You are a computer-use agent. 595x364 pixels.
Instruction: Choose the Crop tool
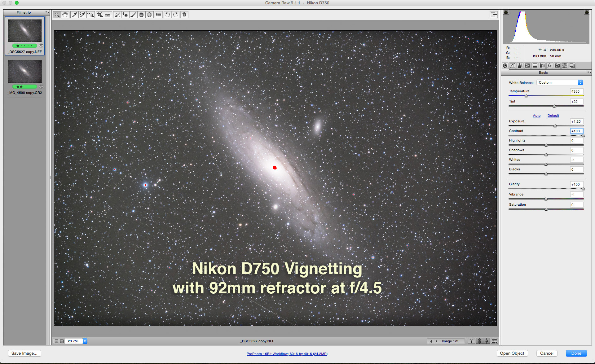99,15
